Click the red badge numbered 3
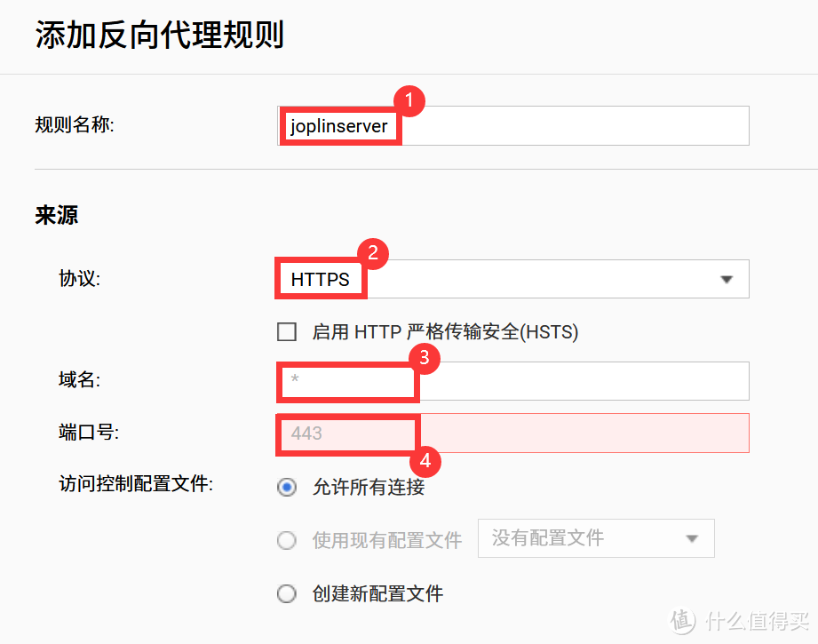 426,358
